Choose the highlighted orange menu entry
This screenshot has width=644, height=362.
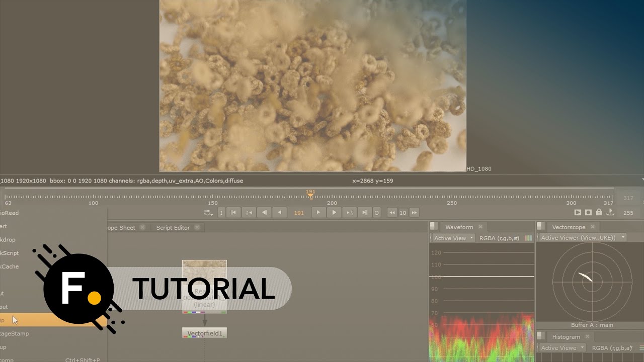coord(53,320)
